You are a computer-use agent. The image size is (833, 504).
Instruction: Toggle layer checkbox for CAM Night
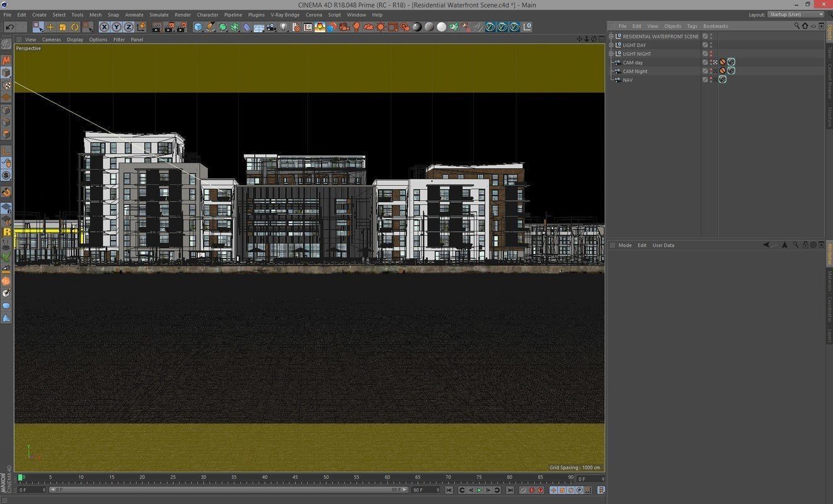(704, 71)
